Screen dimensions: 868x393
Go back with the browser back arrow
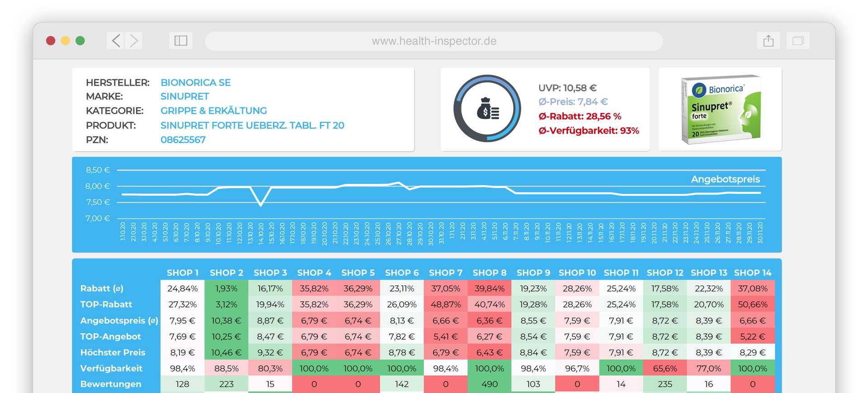pyautogui.click(x=116, y=41)
